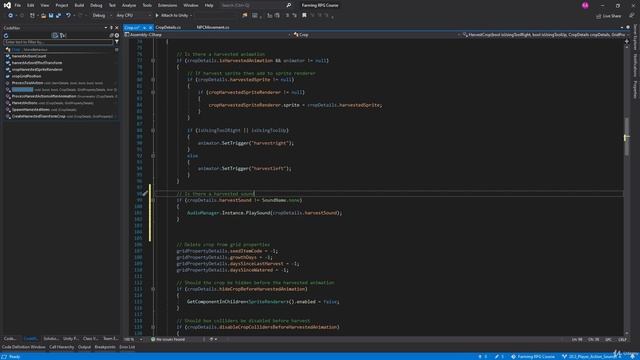Image resolution: width=640 pixels, height=360 pixels.
Task: Click the CodeMaid settings gear icon
Action: tap(117, 36)
